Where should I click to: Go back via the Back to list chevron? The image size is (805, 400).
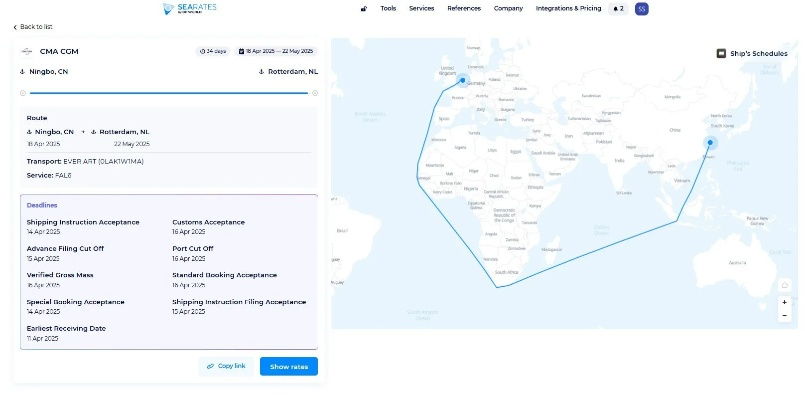15,27
